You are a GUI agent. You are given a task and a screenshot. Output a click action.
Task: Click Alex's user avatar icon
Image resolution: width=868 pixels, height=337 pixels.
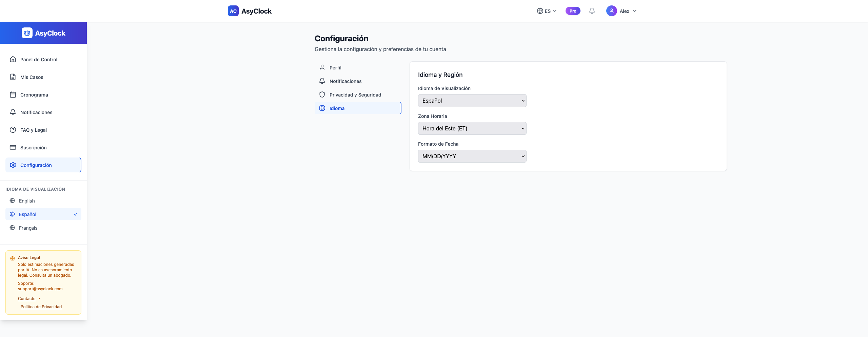click(x=611, y=11)
